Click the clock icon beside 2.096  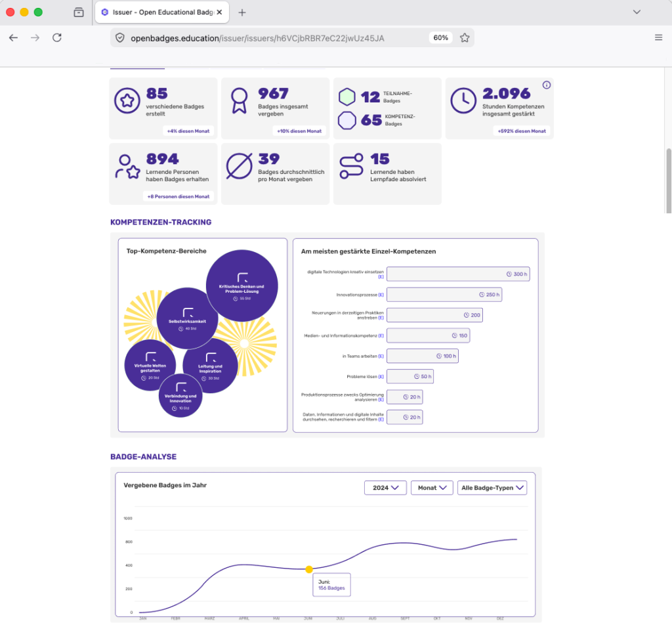tap(463, 100)
